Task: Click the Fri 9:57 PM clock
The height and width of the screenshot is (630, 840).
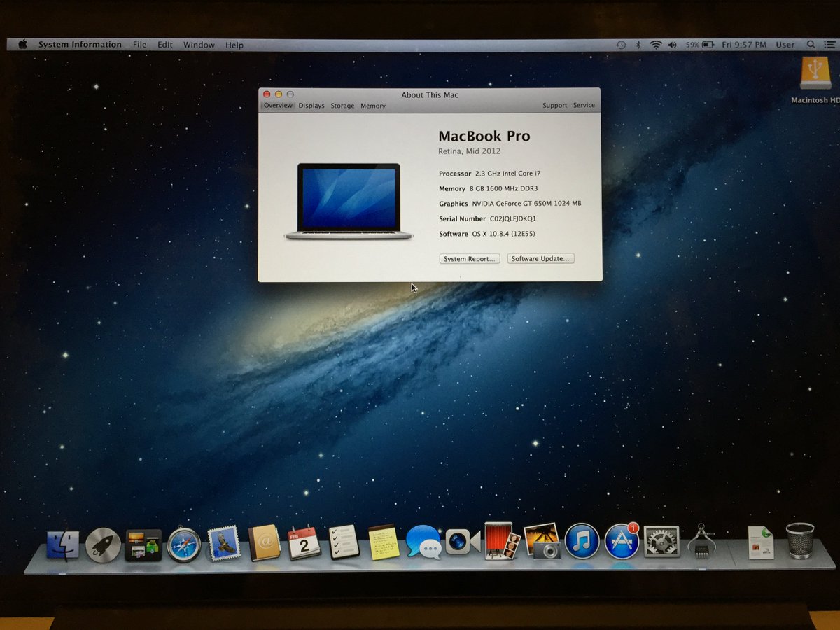Action: [744, 45]
